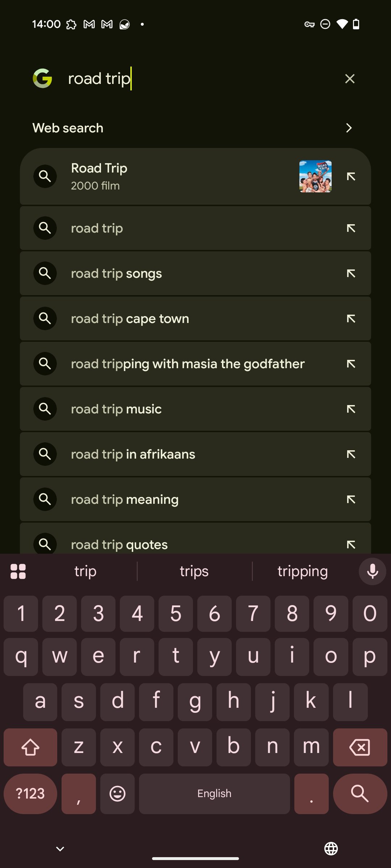Select 'road trip cape town' suggestion
391x868 pixels.
click(181, 319)
